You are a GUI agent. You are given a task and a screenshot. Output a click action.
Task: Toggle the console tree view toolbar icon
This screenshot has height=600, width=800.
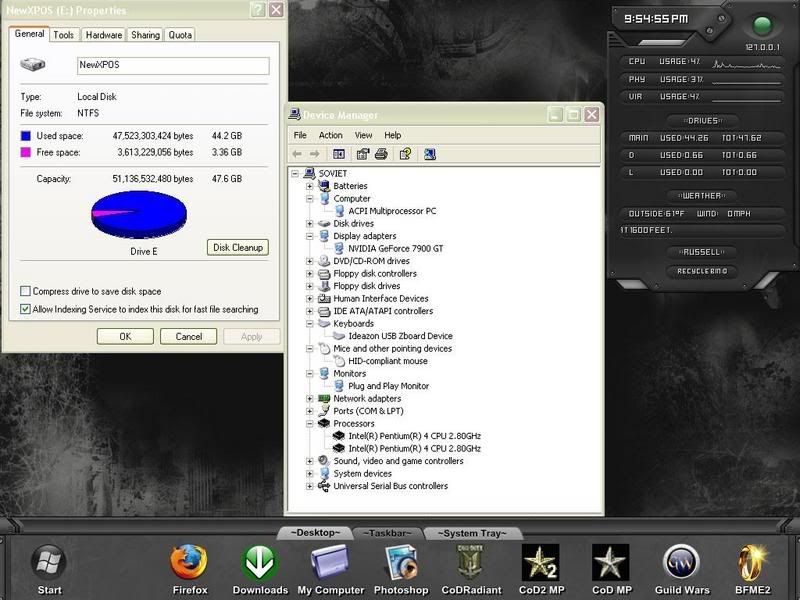(339, 154)
